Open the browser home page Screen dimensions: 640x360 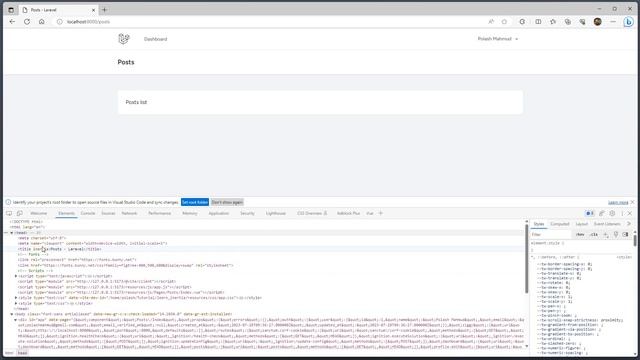pos(42,22)
